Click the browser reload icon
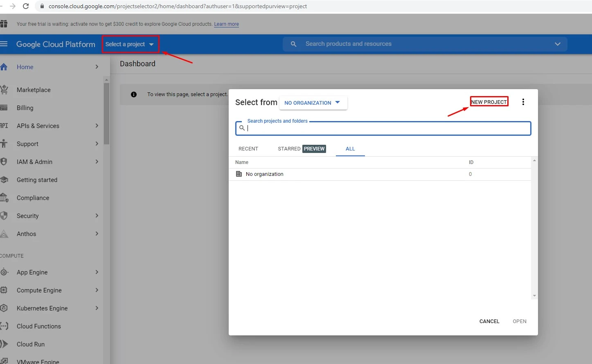The image size is (592, 364). pos(26,6)
